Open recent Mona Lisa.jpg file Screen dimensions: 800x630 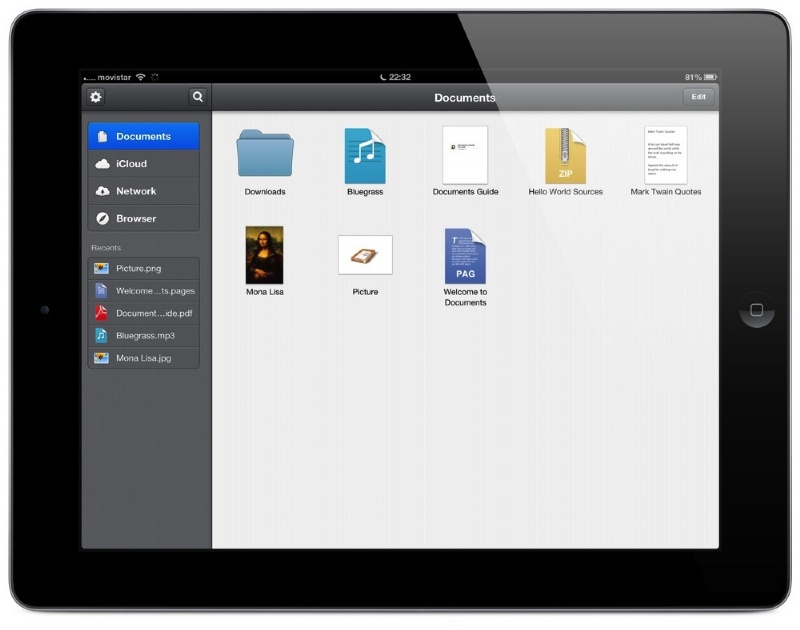click(143, 357)
